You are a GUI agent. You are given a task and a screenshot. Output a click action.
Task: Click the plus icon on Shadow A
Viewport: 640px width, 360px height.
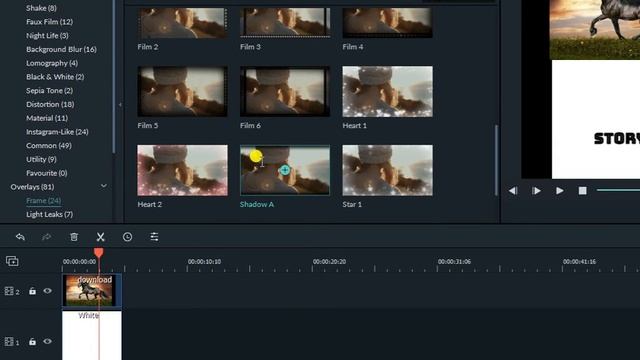[x=285, y=170]
